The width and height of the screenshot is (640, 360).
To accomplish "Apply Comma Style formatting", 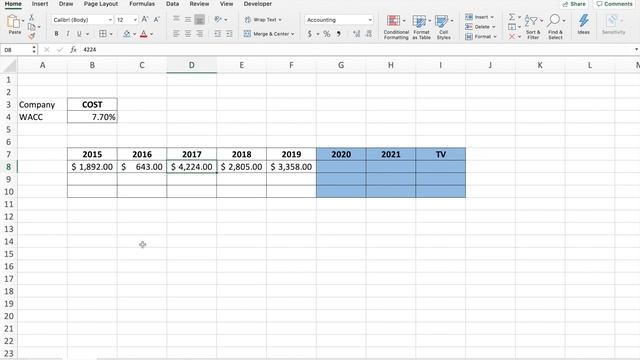I will tap(339, 34).
